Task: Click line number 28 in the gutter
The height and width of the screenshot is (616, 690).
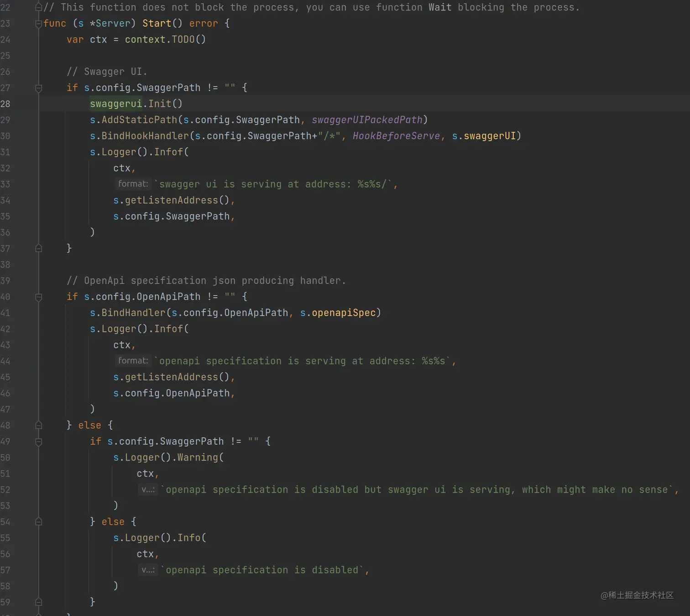Action: (x=5, y=104)
